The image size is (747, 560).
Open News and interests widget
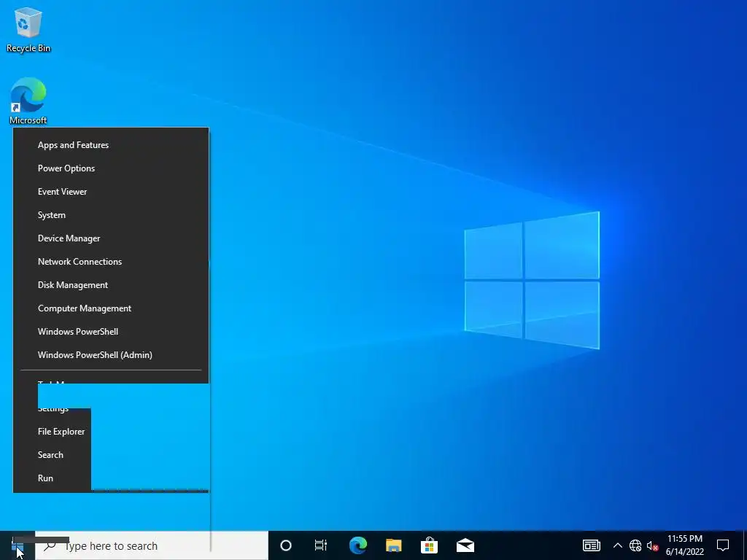click(x=591, y=545)
